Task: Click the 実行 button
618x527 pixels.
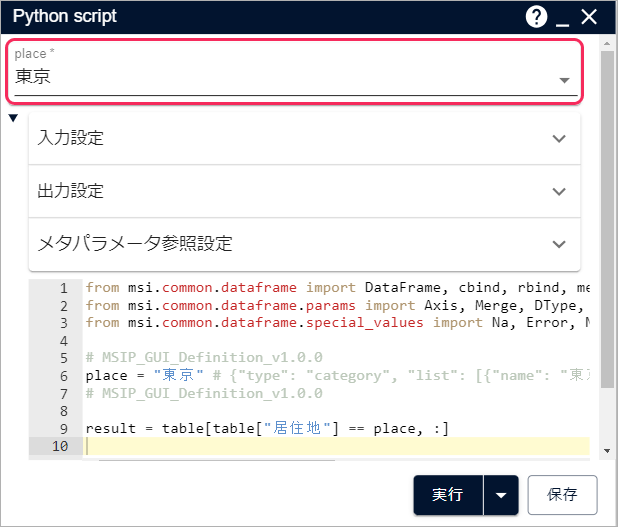Action: pyautogui.click(x=448, y=495)
